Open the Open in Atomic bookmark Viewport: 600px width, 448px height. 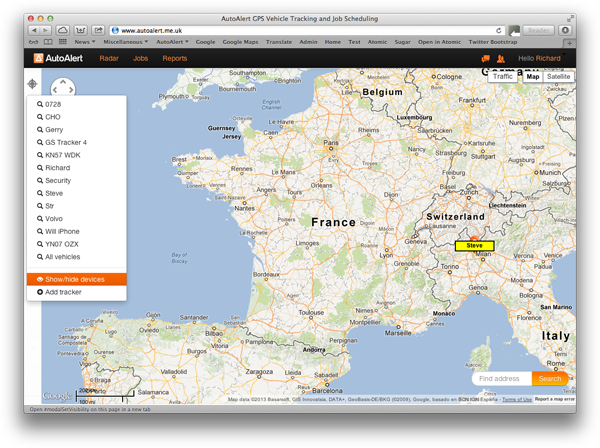[x=439, y=42]
